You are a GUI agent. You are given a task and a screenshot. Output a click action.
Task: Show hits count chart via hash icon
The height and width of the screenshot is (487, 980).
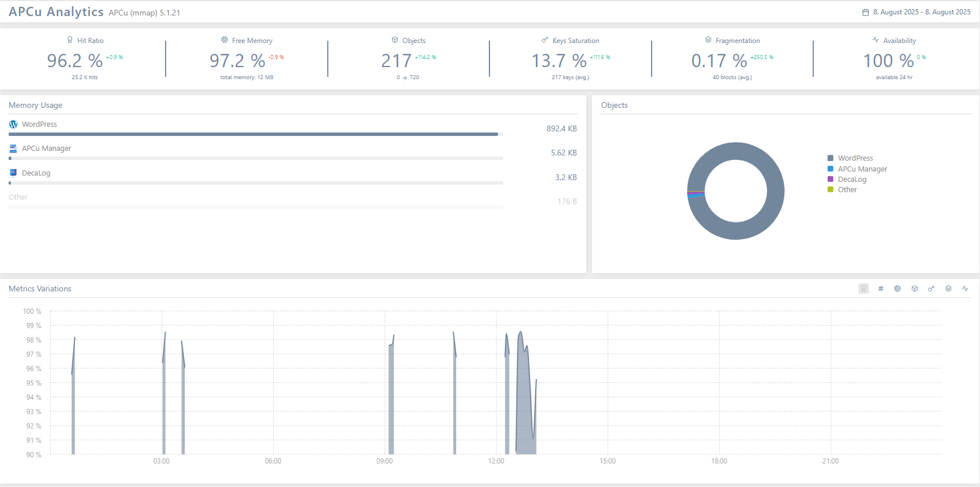point(880,289)
